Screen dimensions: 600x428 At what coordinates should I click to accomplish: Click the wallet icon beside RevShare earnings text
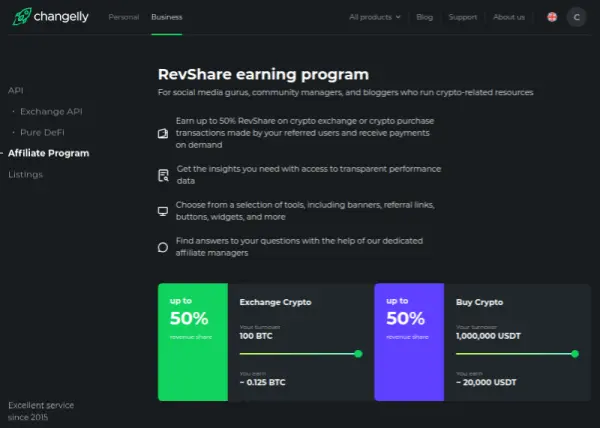tap(163, 133)
